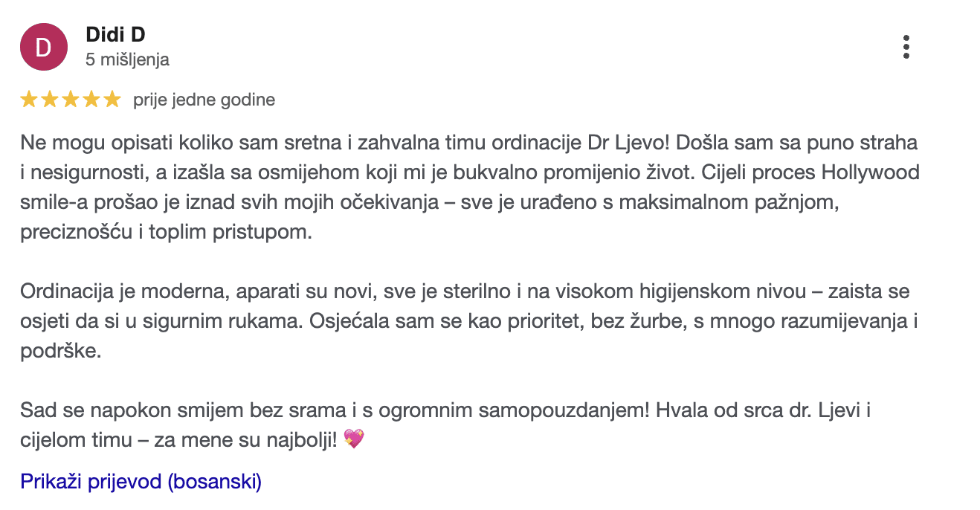Click the word "podrške." ending the second paragraph
The height and width of the screenshot is (510, 980).
59,351
